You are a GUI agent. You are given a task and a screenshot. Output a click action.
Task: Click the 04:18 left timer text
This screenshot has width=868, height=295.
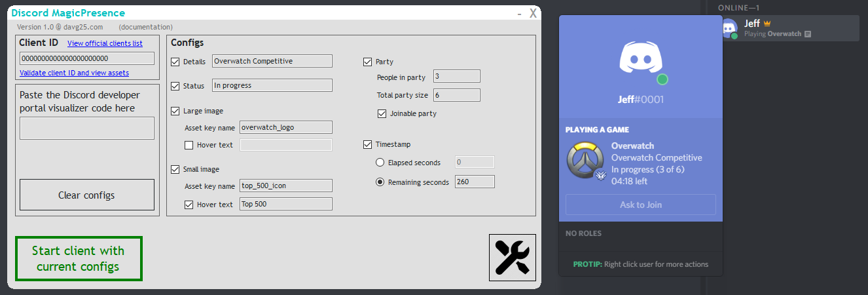pyautogui.click(x=630, y=181)
